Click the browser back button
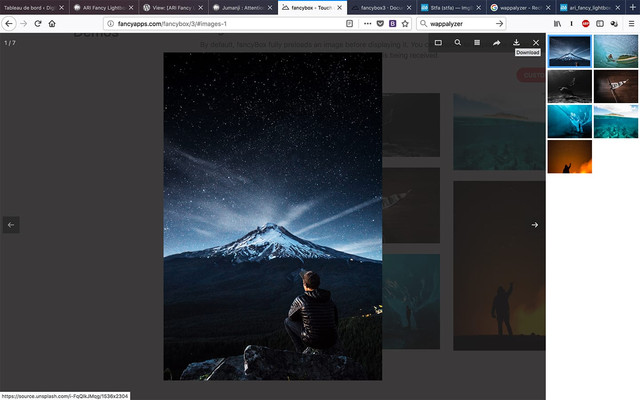 tap(9, 24)
